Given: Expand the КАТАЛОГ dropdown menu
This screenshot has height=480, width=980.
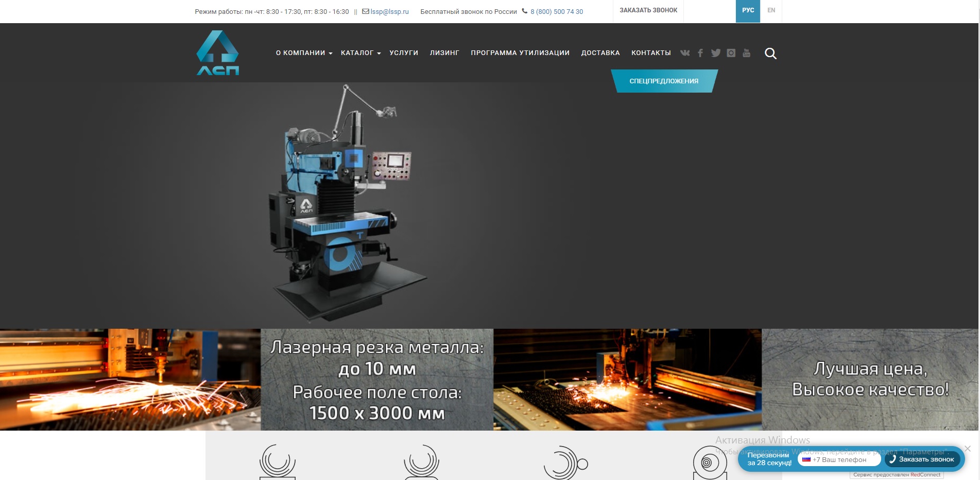Looking at the screenshot, I should coord(360,53).
